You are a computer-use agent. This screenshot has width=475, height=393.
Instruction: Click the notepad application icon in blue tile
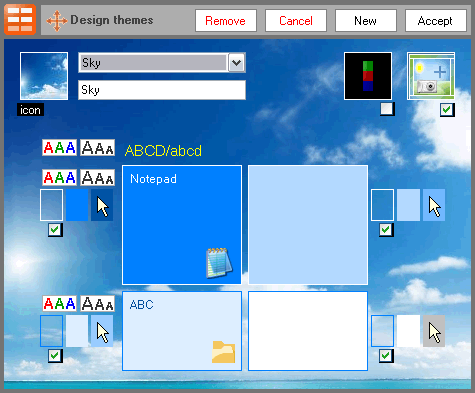[219, 263]
